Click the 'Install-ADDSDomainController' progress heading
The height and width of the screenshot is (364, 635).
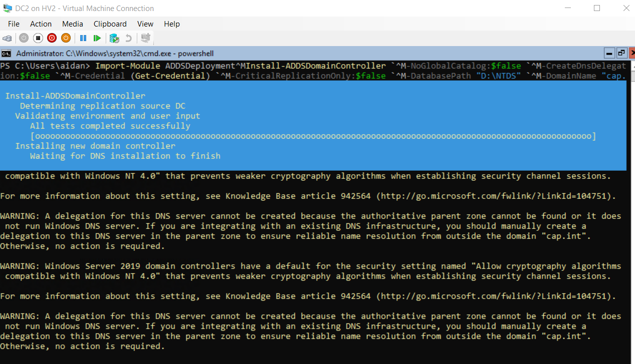coord(75,96)
